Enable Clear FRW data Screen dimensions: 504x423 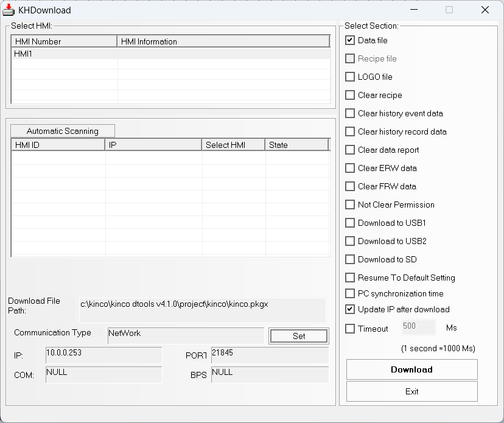coord(349,186)
